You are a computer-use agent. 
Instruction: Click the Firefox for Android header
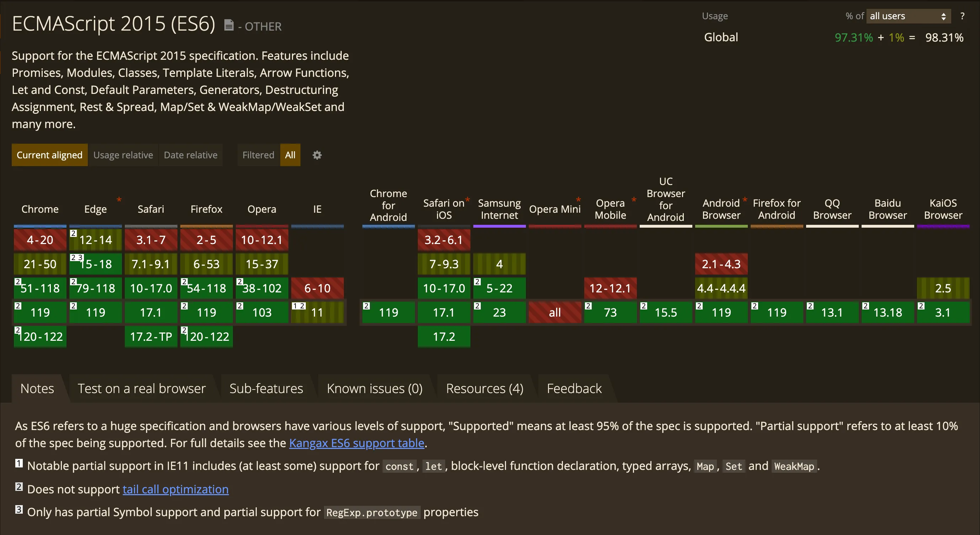[777, 209]
